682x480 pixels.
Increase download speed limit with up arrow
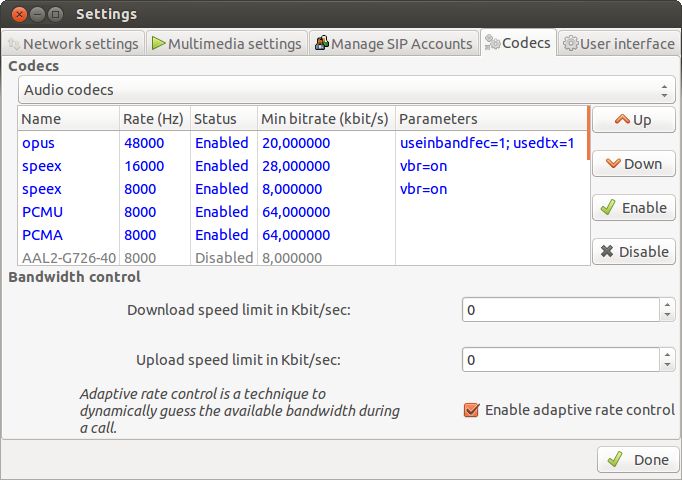click(x=667, y=305)
